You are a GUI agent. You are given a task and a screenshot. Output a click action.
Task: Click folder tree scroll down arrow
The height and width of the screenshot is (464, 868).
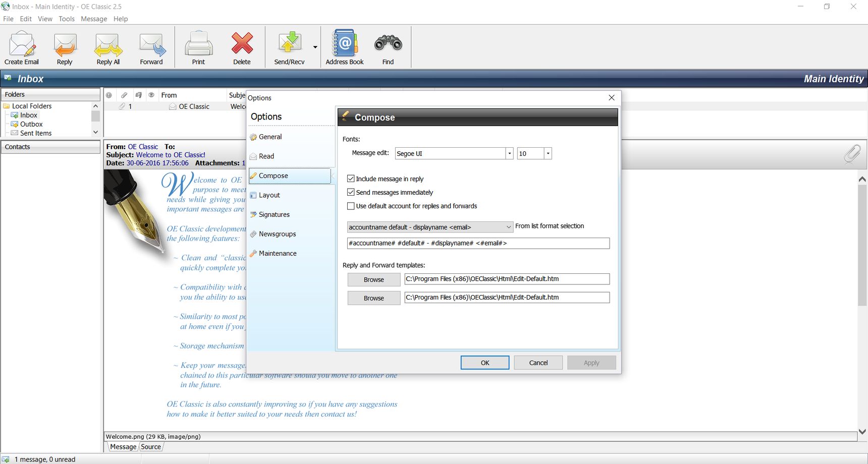click(x=95, y=132)
